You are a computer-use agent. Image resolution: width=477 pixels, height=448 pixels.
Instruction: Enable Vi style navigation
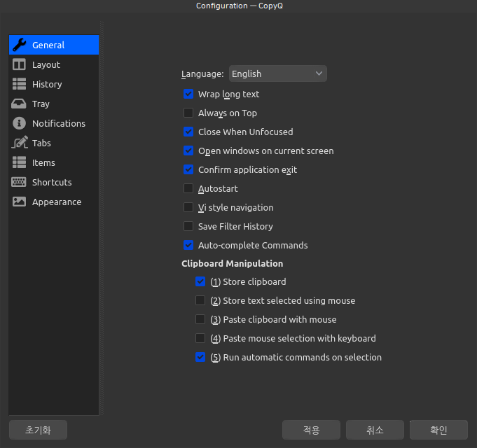pos(188,207)
